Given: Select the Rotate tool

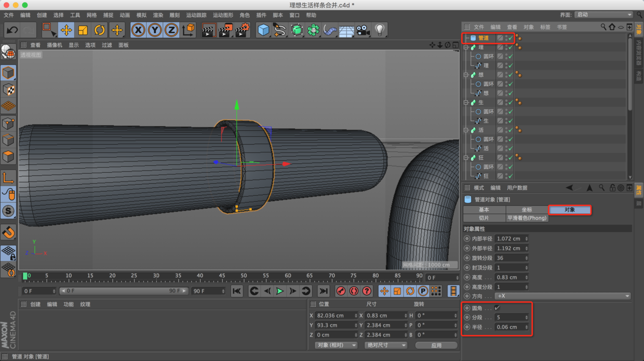Looking at the screenshot, I should point(100,30).
